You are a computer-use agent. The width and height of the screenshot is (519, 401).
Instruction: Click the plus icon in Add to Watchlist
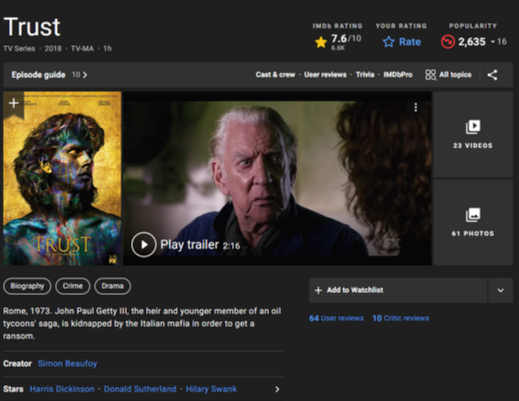[x=318, y=290]
